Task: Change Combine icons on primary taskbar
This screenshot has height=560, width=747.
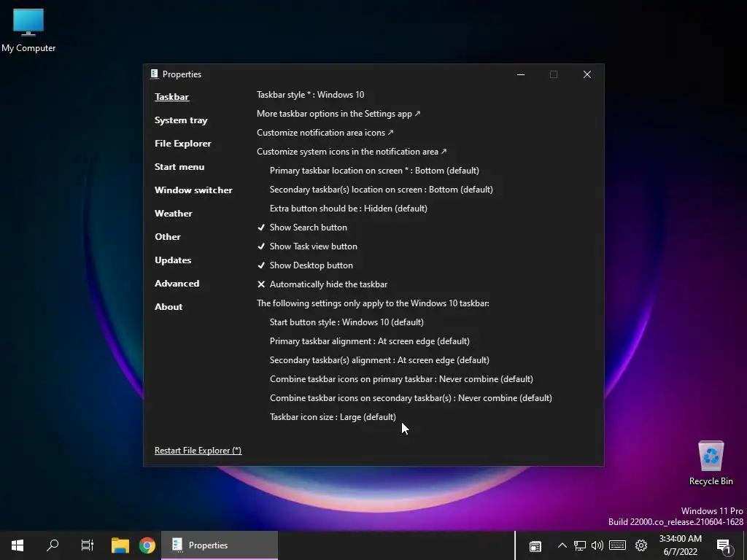Action: tap(402, 379)
